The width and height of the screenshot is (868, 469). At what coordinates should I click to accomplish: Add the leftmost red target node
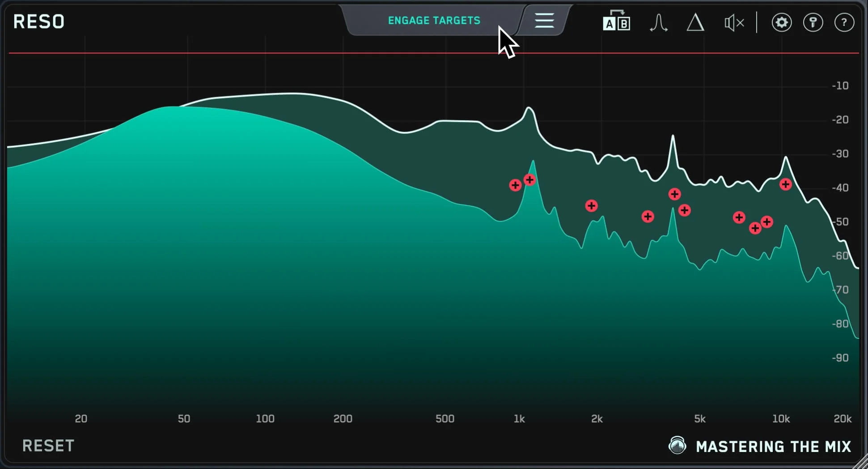point(515,185)
